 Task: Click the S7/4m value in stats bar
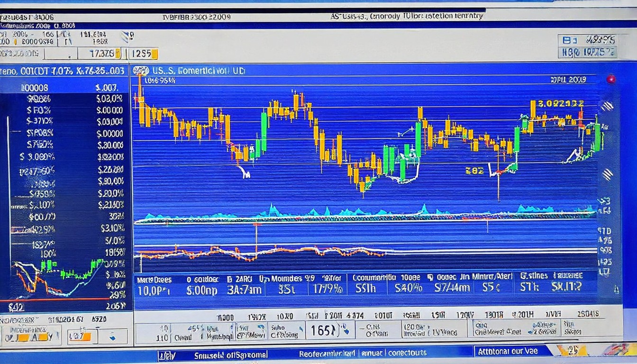(x=452, y=288)
